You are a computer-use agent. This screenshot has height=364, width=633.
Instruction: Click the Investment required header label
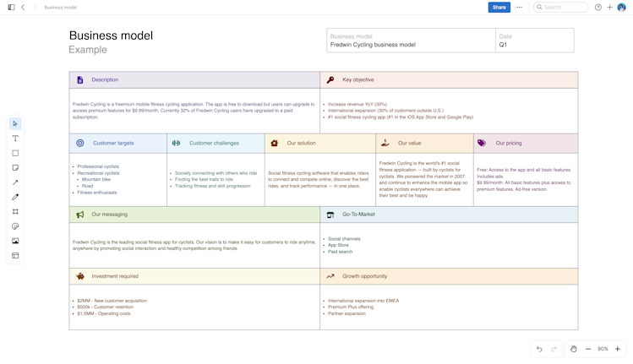pos(115,276)
